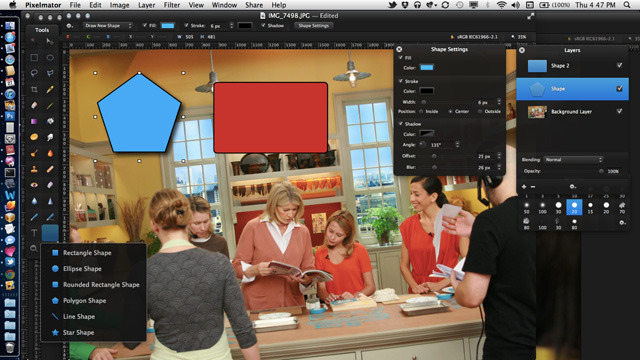Close the Layers panel

coord(522,50)
